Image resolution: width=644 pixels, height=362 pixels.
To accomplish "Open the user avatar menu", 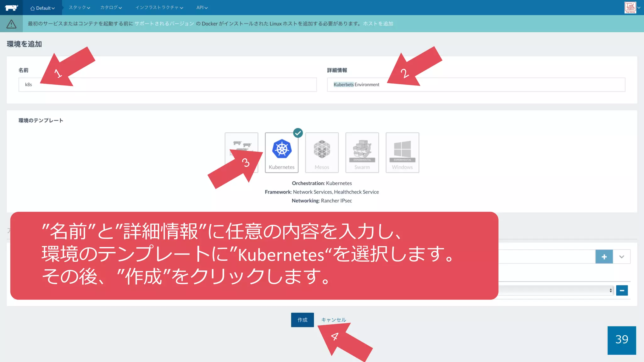I will [632, 8].
